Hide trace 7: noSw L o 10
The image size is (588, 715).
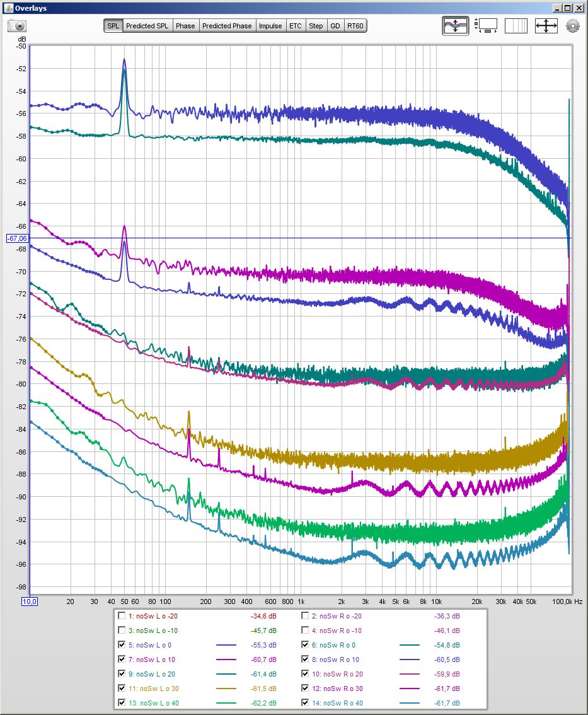(122, 660)
